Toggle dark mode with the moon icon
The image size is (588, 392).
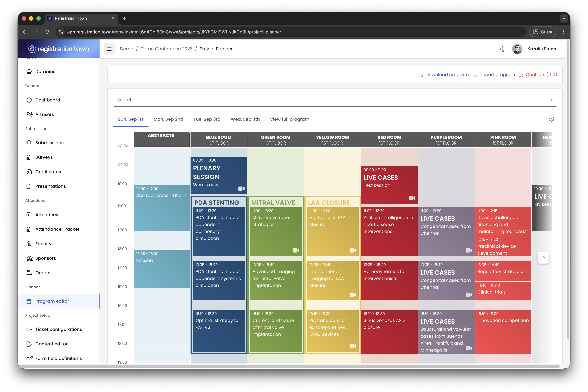[502, 49]
